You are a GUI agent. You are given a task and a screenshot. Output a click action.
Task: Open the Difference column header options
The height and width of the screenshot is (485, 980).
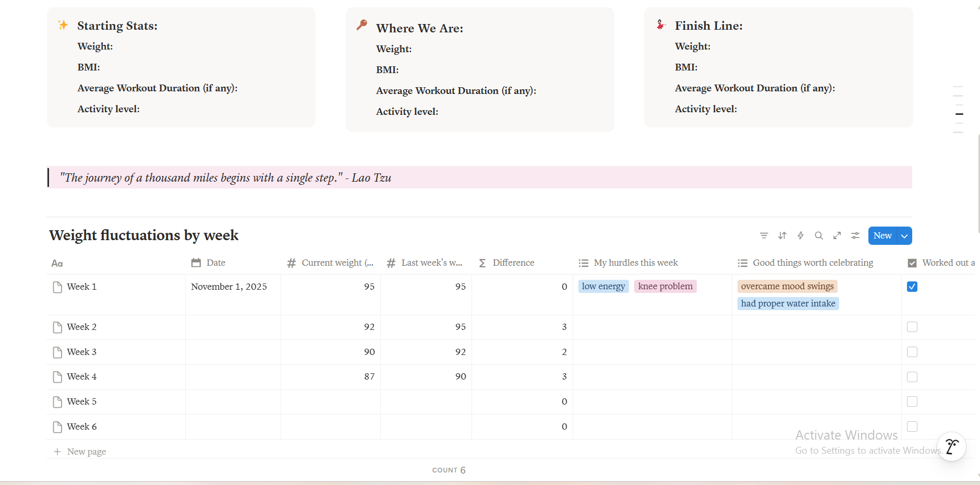click(513, 263)
